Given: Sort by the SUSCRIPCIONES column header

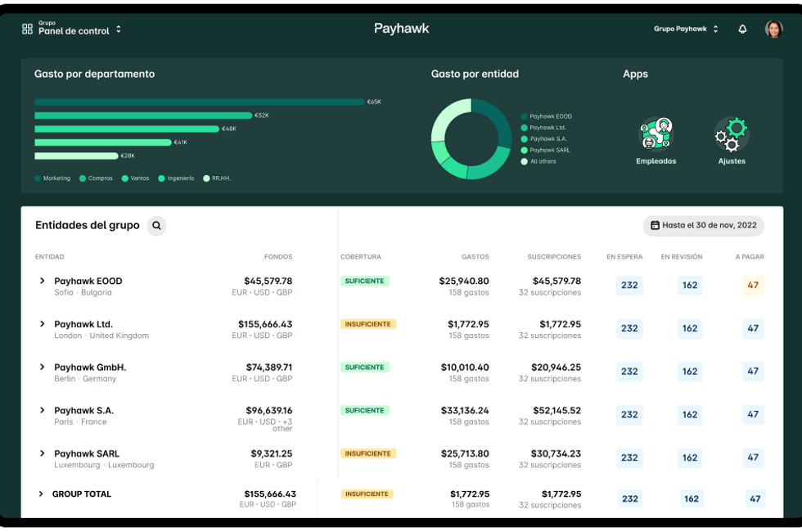Looking at the screenshot, I should click(554, 257).
